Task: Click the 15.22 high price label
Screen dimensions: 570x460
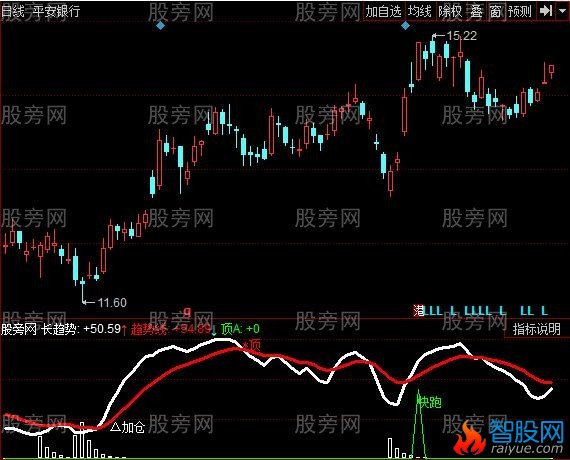Action: [x=461, y=36]
